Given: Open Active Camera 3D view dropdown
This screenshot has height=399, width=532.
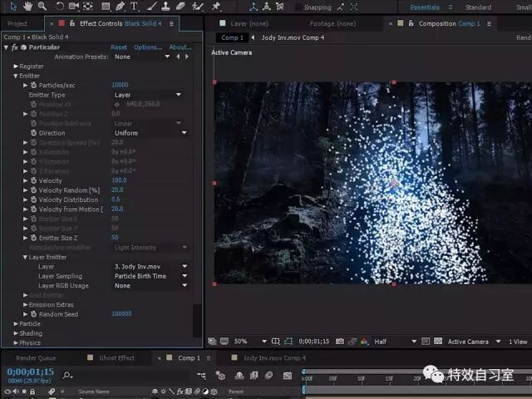Looking at the screenshot, I should coord(474,342).
